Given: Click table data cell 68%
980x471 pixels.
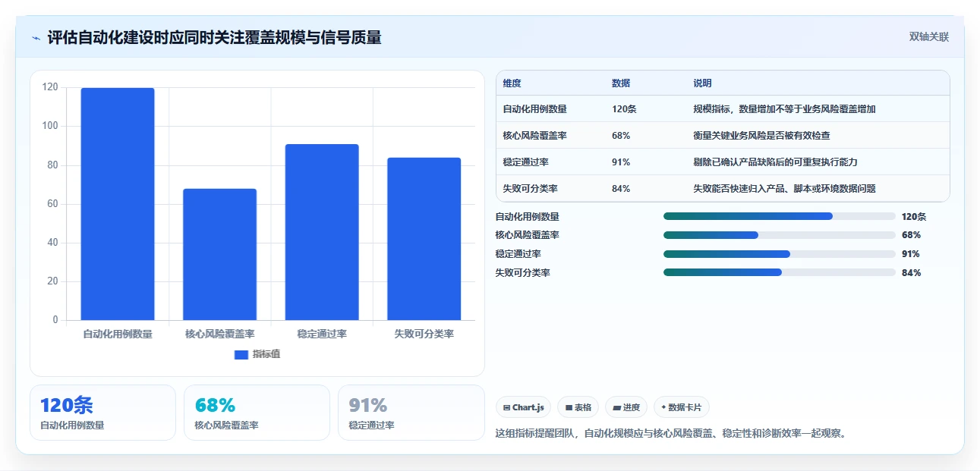Looking at the screenshot, I should point(621,136).
